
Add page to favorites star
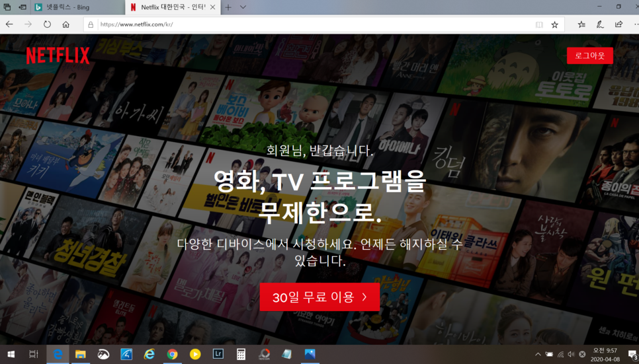554,25
